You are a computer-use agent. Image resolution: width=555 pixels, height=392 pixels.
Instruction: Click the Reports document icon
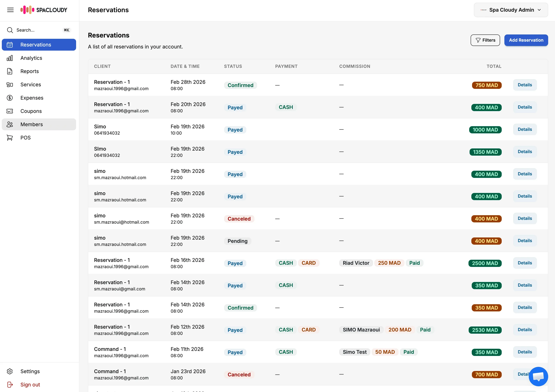pos(10,71)
